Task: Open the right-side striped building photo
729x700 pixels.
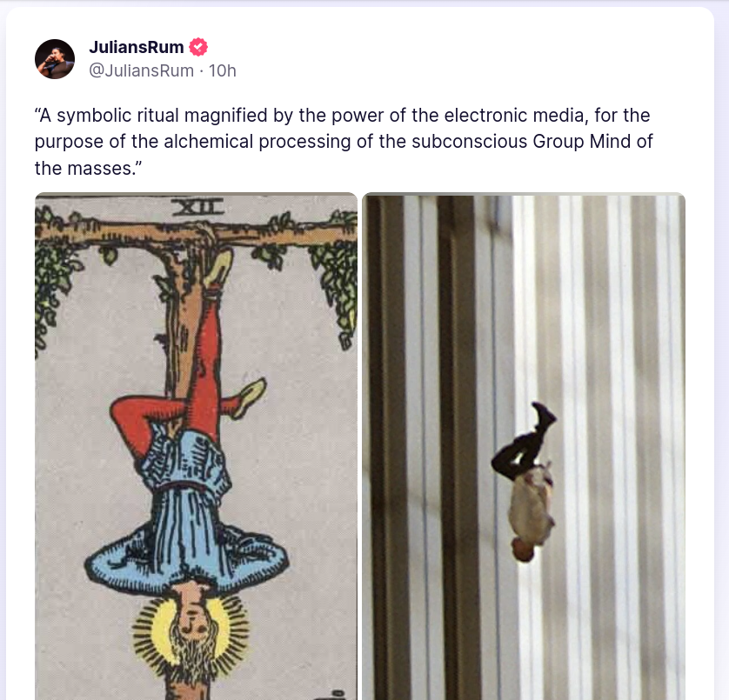Action: click(524, 446)
